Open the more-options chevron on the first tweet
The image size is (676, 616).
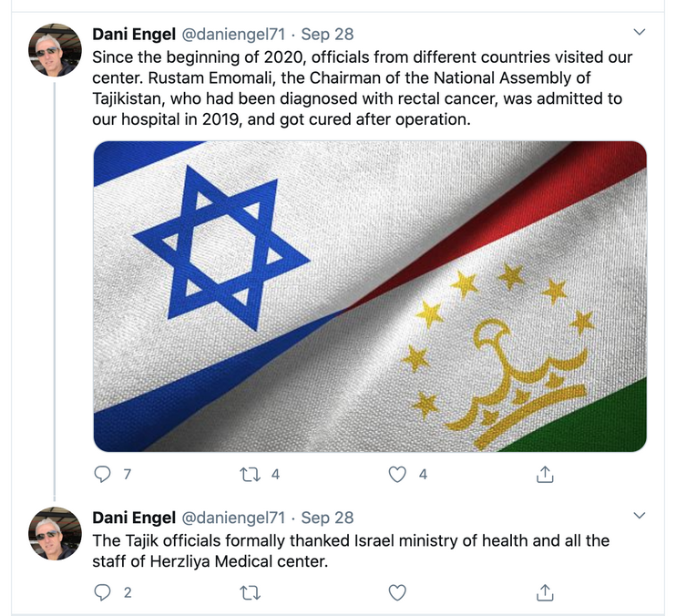[x=640, y=34]
